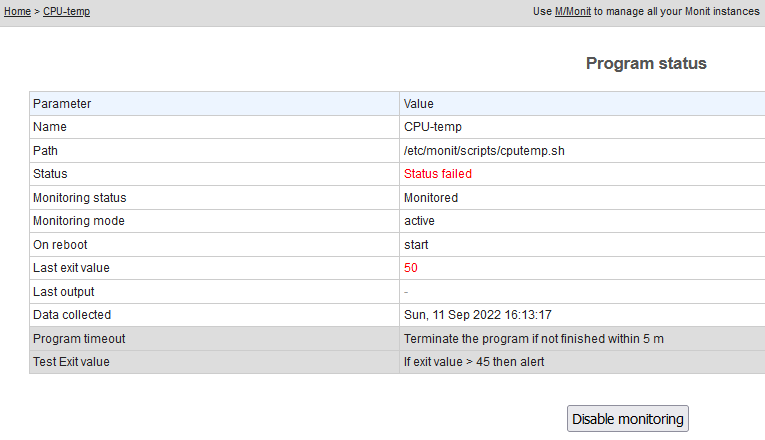The image size is (765, 440).
Task: Click the red last exit value 50
Action: tap(411, 268)
